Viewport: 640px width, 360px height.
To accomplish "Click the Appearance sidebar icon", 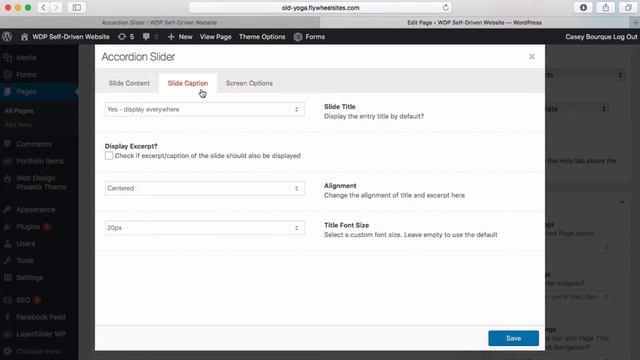I will tap(7, 209).
